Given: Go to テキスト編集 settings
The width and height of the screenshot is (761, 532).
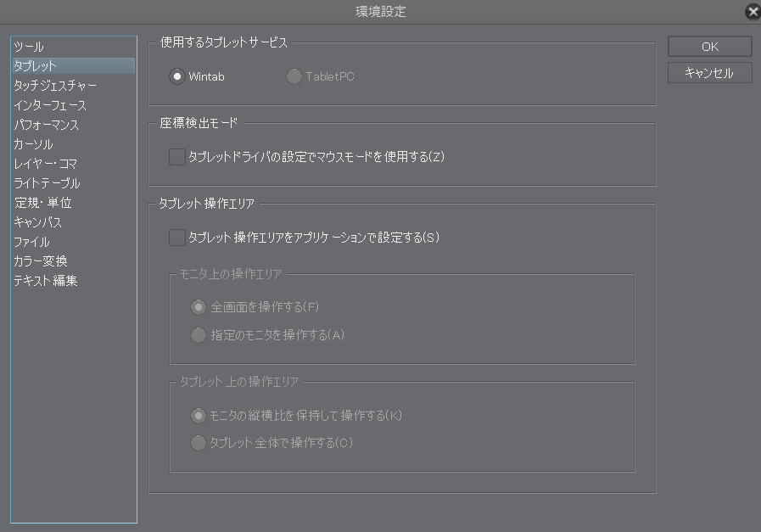Looking at the screenshot, I should 46,281.
